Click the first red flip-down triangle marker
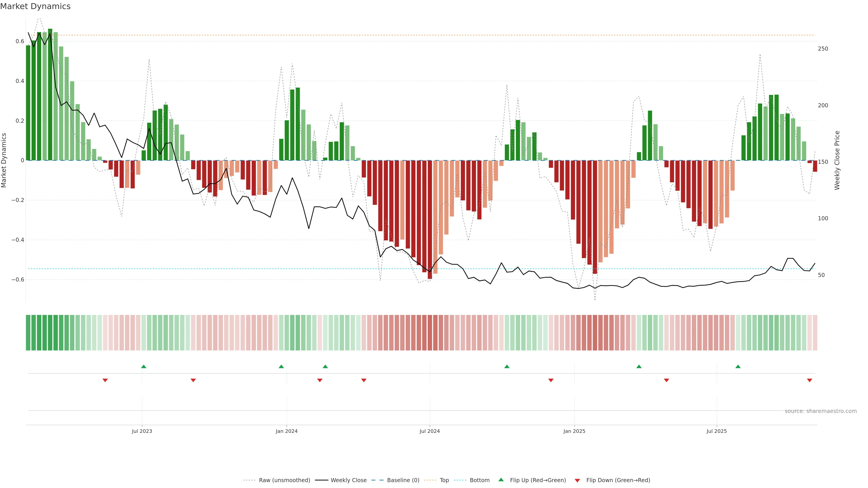The image size is (868, 488). coord(105,380)
